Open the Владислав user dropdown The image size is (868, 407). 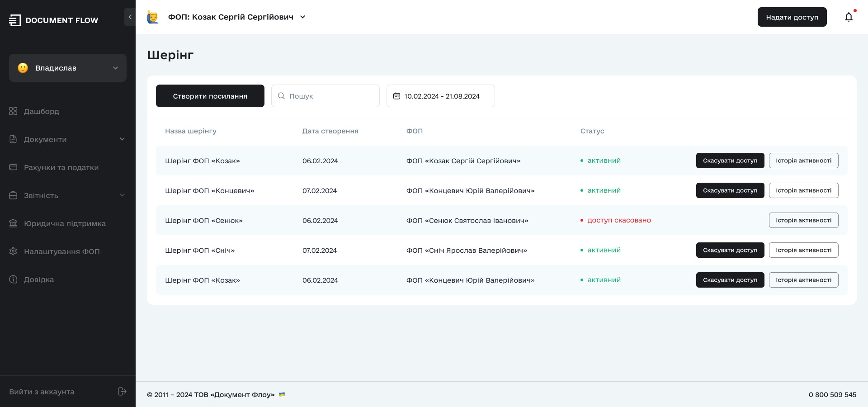pos(68,68)
